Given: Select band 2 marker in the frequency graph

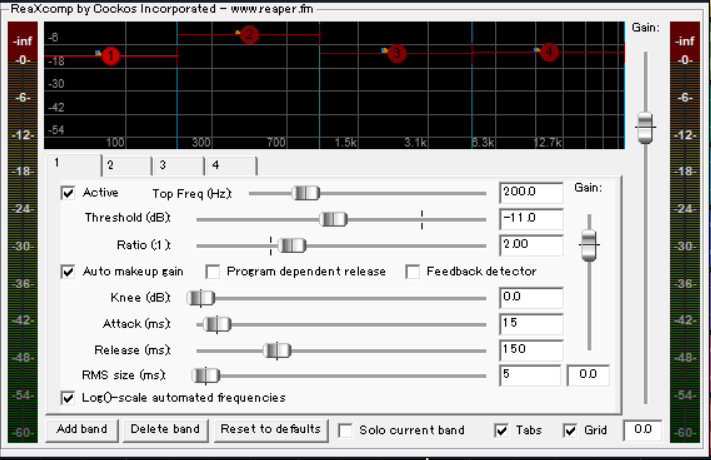Looking at the screenshot, I should point(249,35).
